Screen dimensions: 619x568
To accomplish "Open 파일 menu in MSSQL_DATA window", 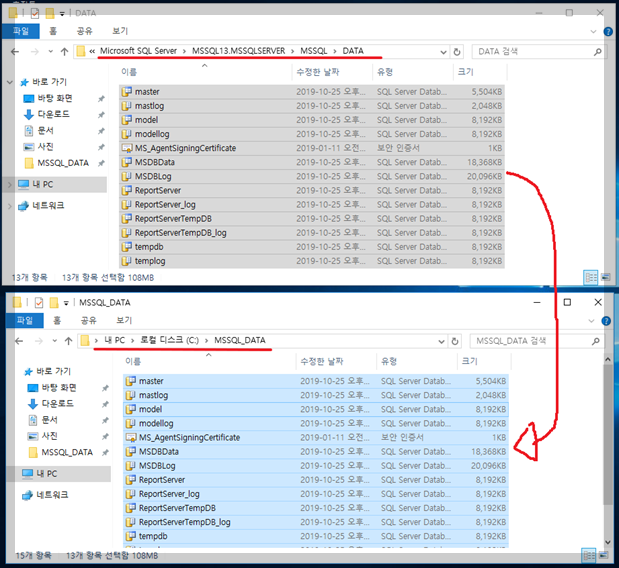I will [x=24, y=321].
